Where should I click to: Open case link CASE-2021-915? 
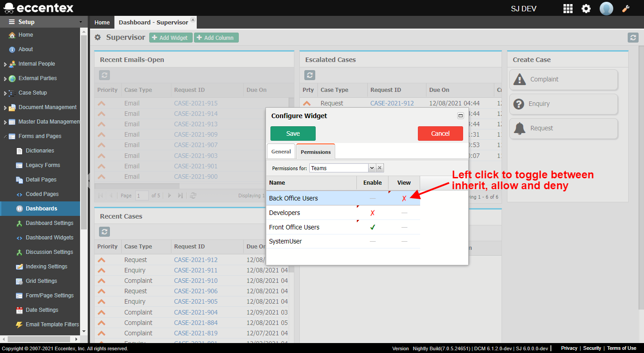click(x=196, y=103)
